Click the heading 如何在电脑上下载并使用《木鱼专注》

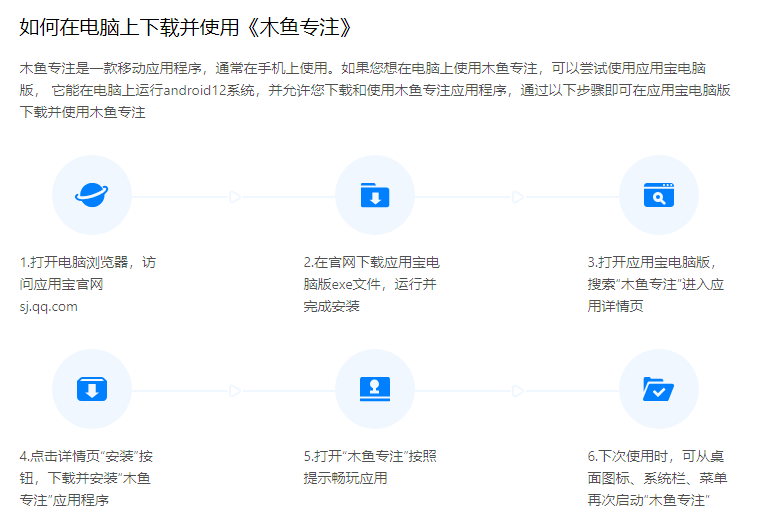click(x=185, y=27)
